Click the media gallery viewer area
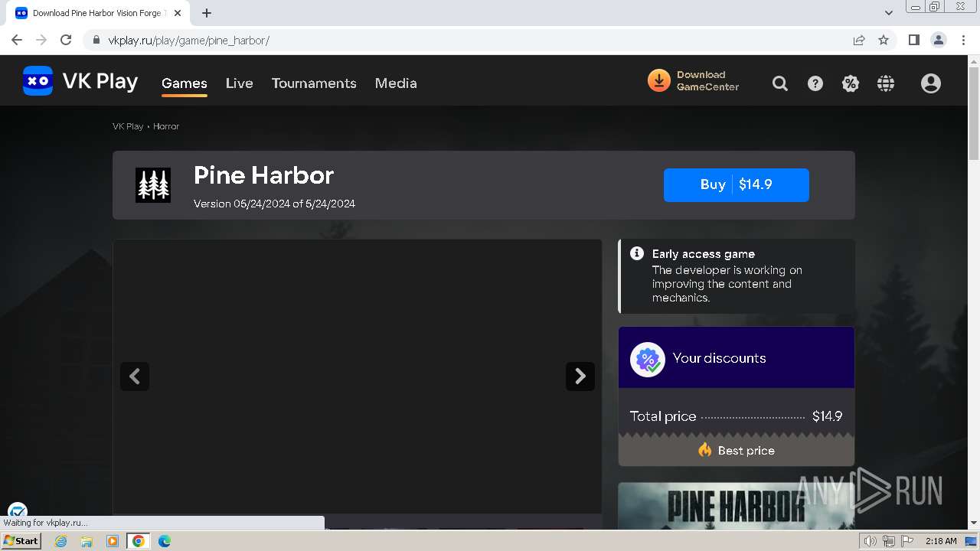Image resolution: width=980 pixels, height=551 pixels. (358, 377)
